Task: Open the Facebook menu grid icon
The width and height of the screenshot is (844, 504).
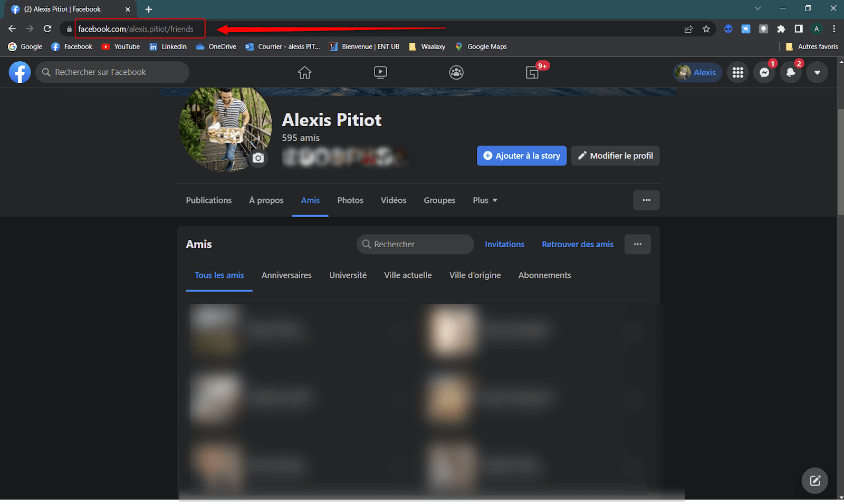Action: tap(738, 72)
